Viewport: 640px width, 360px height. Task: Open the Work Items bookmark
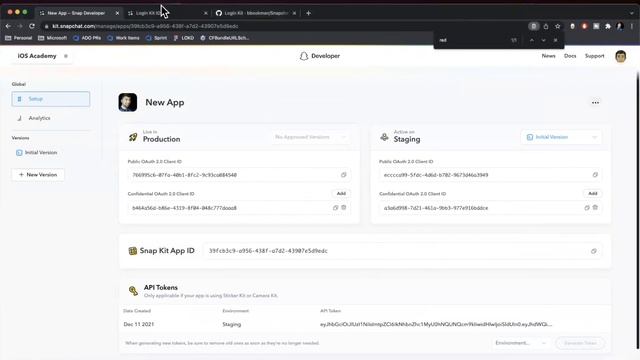click(x=123, y=38)
